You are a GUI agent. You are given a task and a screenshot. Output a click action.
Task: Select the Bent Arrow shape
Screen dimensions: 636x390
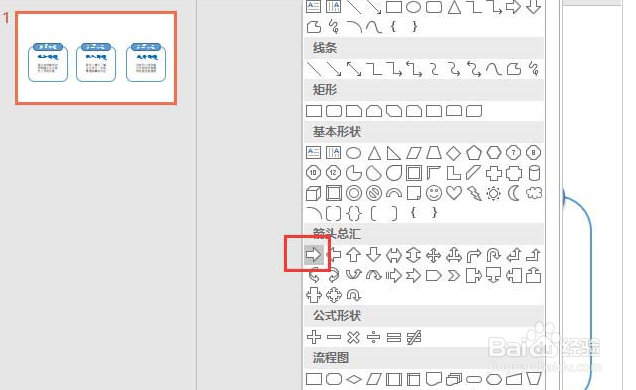click(474, 255)
